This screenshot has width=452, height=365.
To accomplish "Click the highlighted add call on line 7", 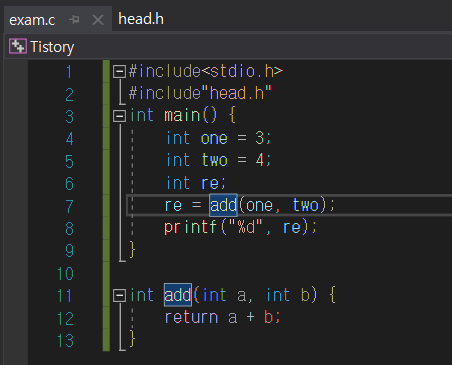I will 223,205.
